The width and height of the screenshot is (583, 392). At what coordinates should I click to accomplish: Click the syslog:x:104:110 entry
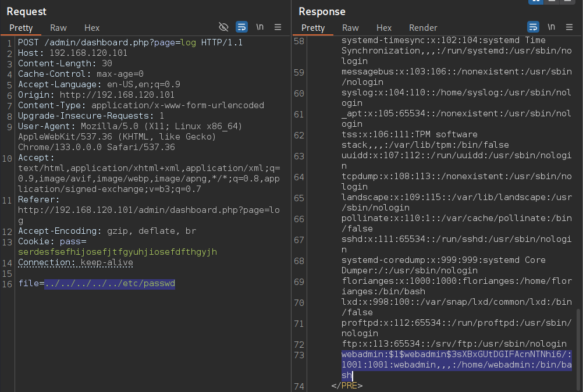coord(457,98)
